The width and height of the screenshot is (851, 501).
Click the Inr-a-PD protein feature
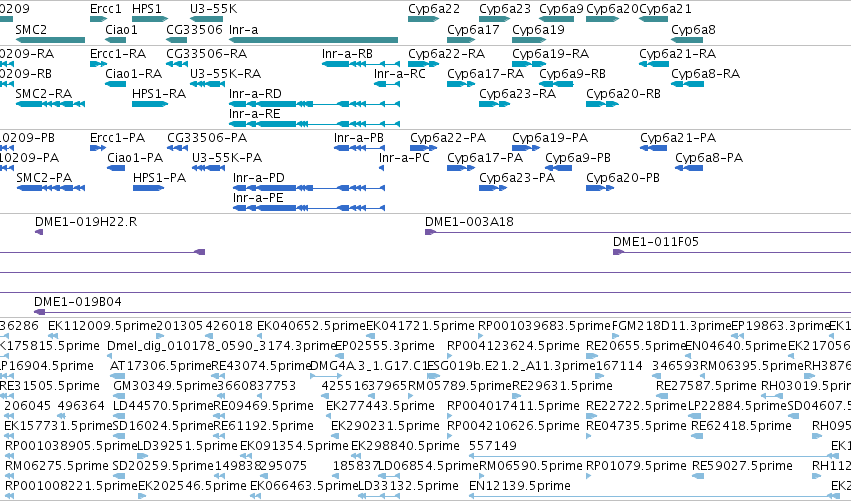[309, 188]
